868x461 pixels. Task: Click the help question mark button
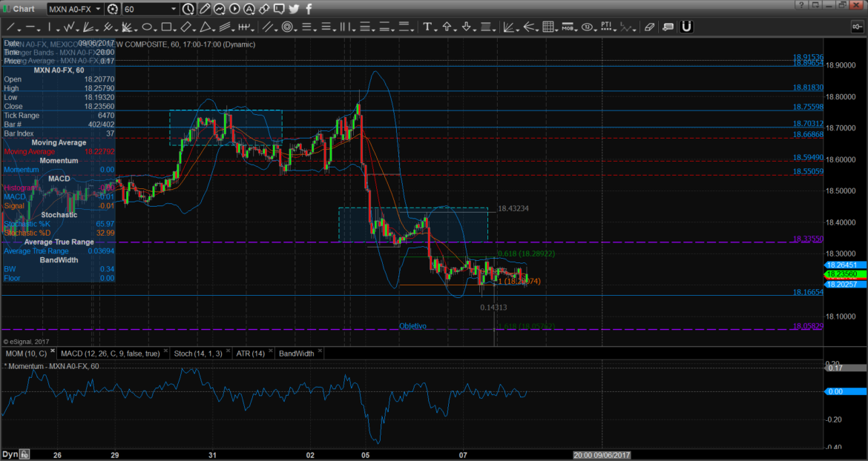[801, 5]
